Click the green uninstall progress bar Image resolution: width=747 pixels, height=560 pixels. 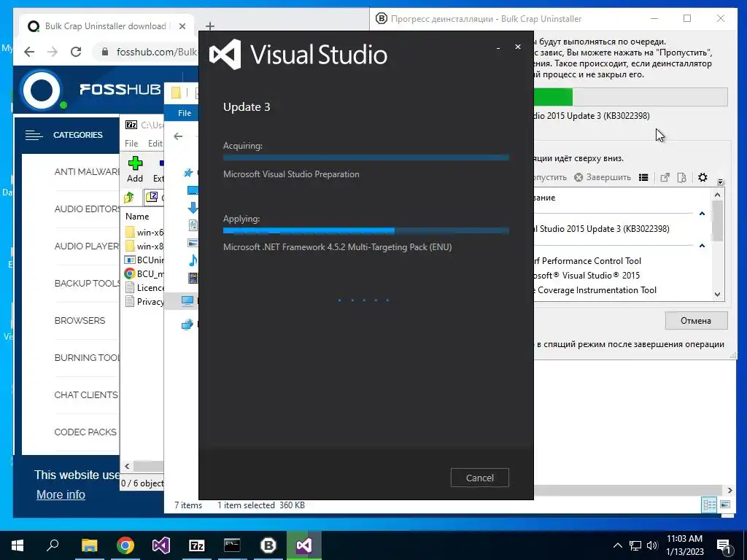point(631,97)
